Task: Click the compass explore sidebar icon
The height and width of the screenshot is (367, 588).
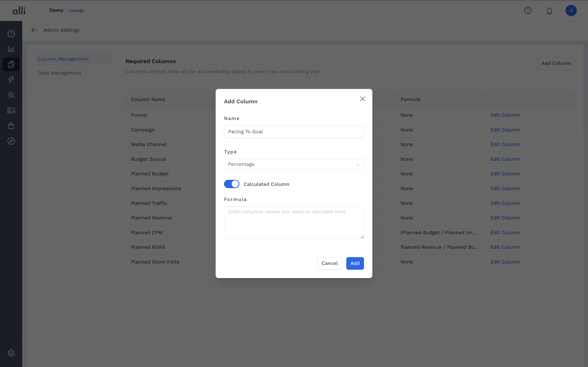Action: (x=11, y=141)
